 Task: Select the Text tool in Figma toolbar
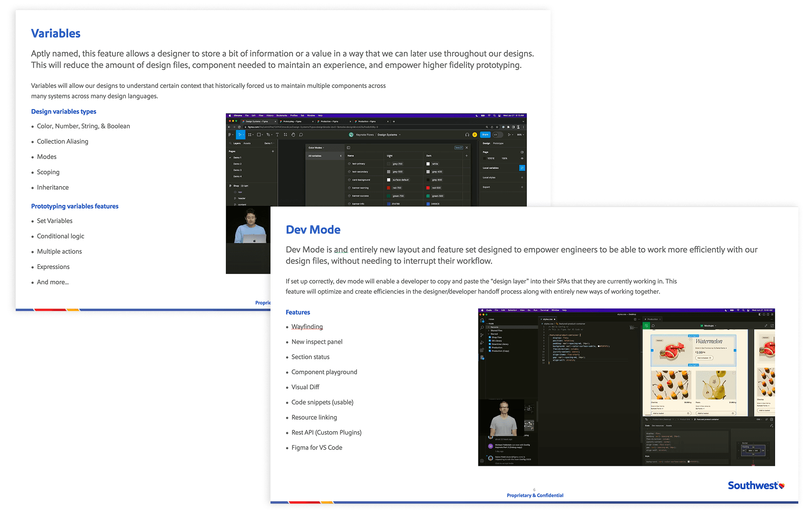(277, 134)
